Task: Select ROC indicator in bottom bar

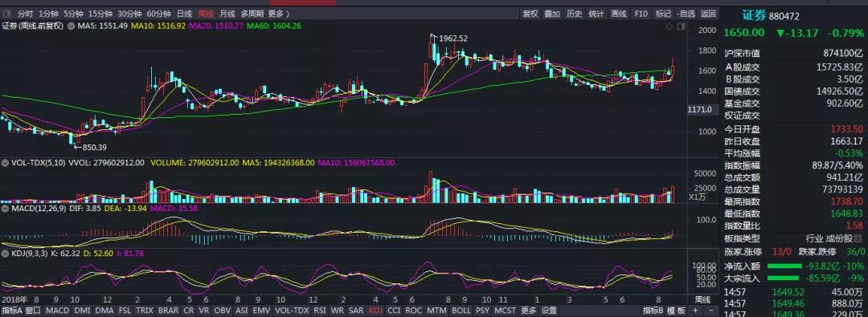Action: [x=414, y=311]
